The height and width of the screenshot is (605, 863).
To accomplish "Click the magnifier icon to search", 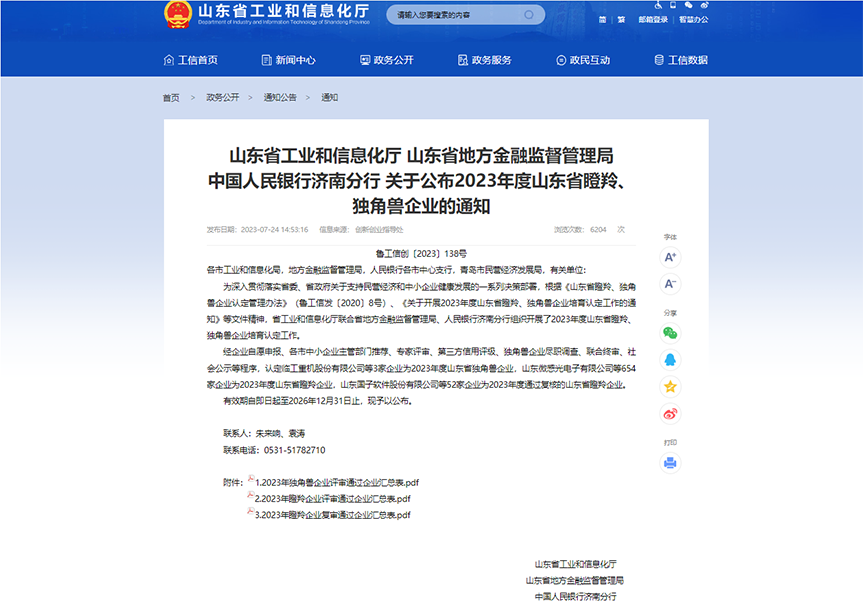I will click(528, 14).
